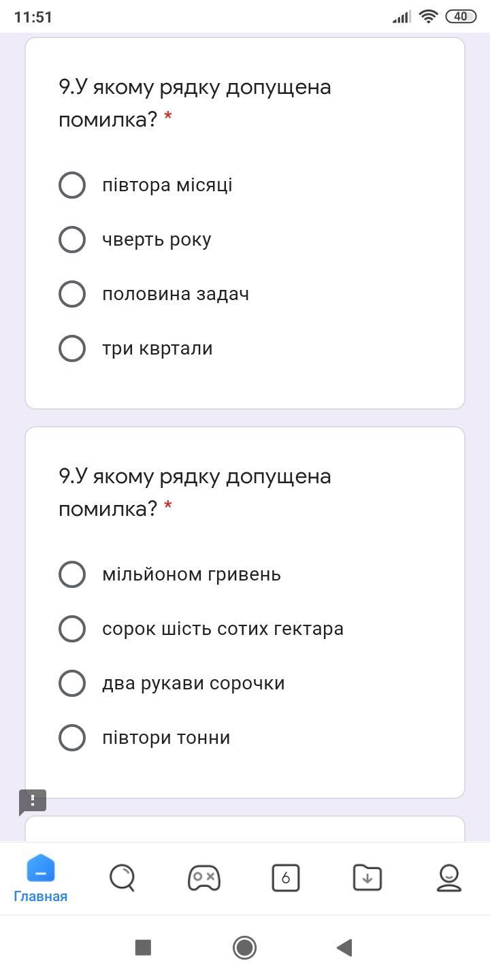Open the Главная home tab
The width and height of the screenshot is (490, 980).
pos(41,878)
